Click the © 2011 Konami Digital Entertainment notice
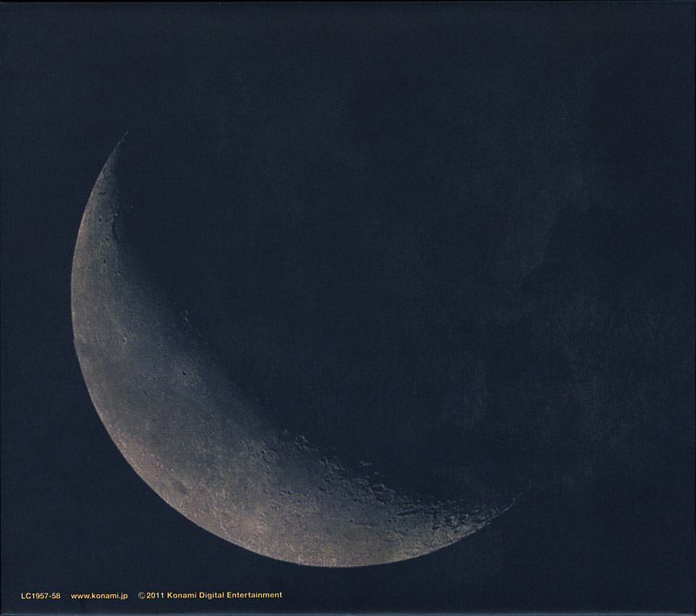 210,595
